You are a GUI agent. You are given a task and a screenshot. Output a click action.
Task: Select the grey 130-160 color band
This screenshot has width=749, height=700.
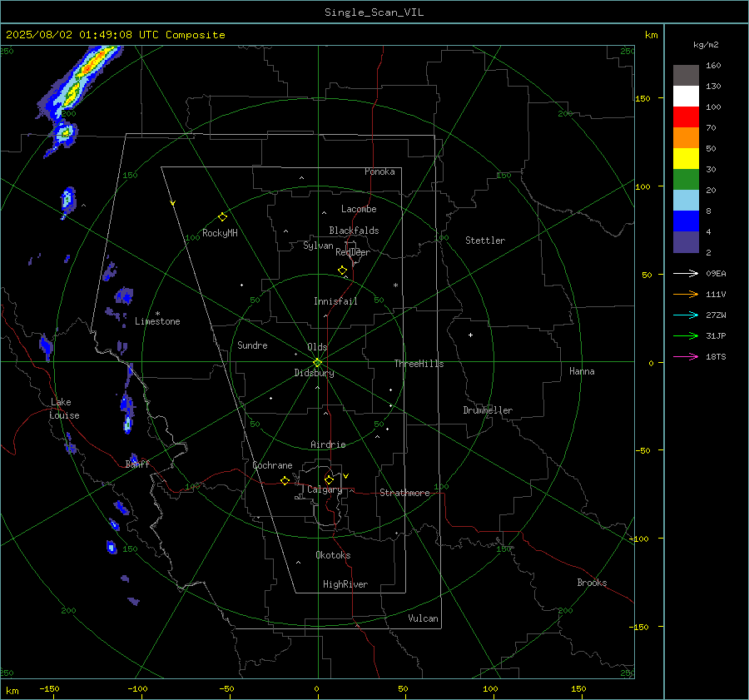pyautogui.click(x=686, y=76)
